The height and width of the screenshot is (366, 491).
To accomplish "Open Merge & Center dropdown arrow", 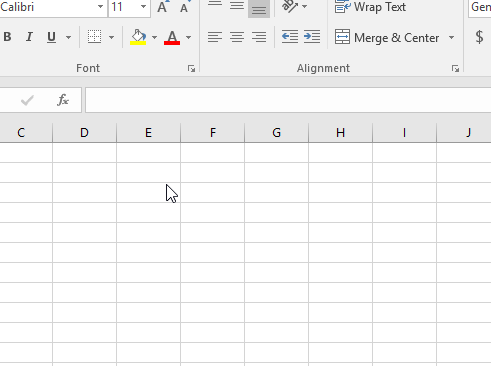I will pyautogui.click(x=452, y=37).
